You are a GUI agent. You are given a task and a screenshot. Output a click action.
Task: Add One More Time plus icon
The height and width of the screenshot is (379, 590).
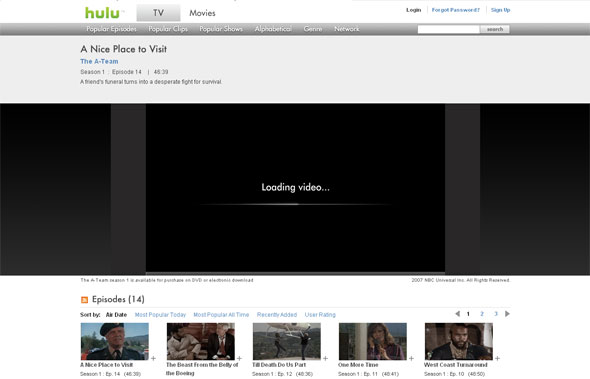tap(411, 359)
